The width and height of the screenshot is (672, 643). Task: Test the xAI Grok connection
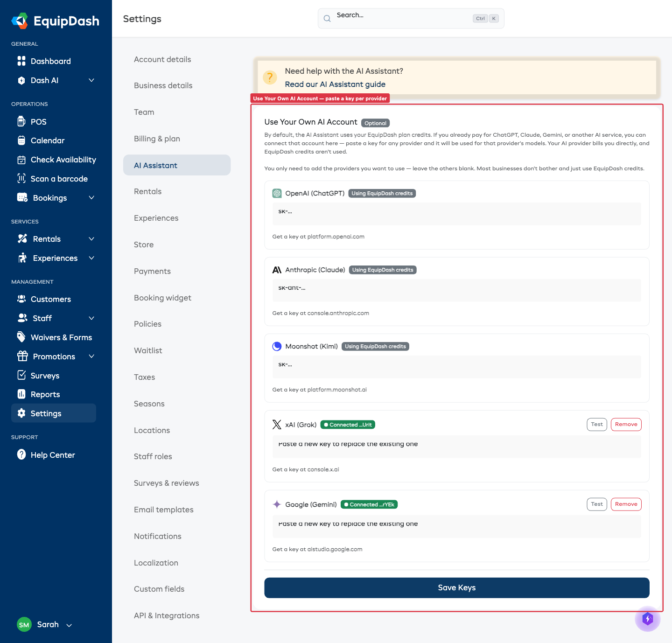click(x=597, y=424)
